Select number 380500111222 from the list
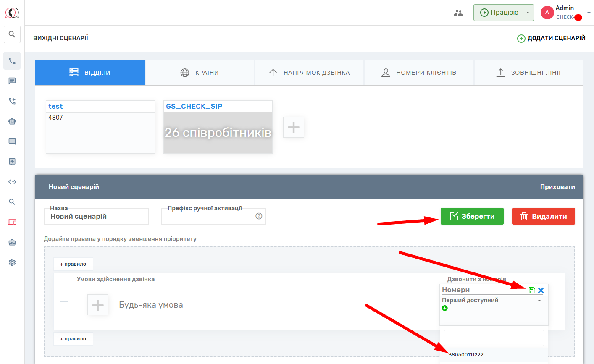Viewport: 594px width, 364px height. tap(466, 355)
